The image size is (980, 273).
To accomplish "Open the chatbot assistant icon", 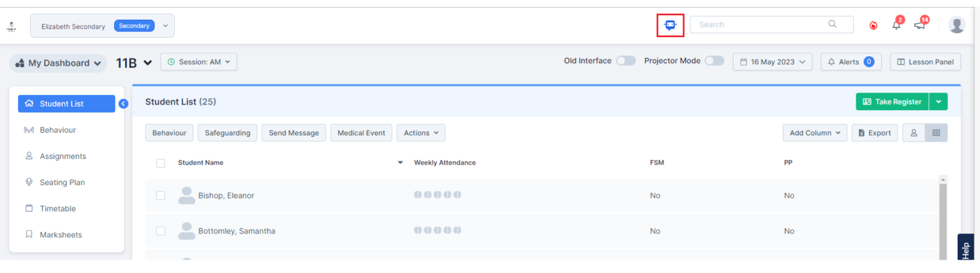I will (670, 25).
